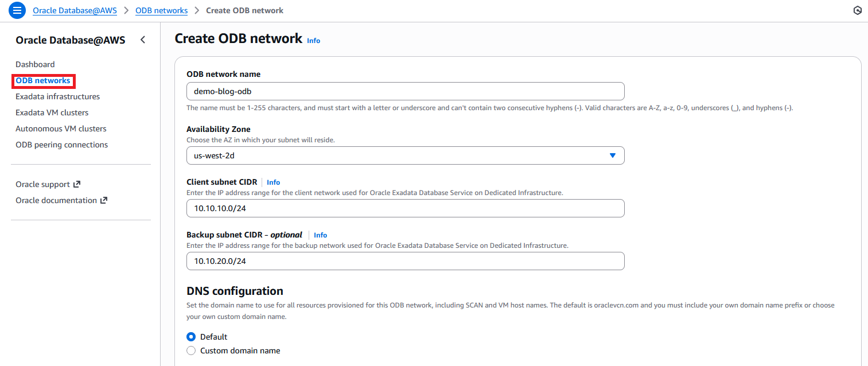Collapse the Oracle Database@AWS side panel
This screenshot has width=868, height=366.
(x=143, y=40)
